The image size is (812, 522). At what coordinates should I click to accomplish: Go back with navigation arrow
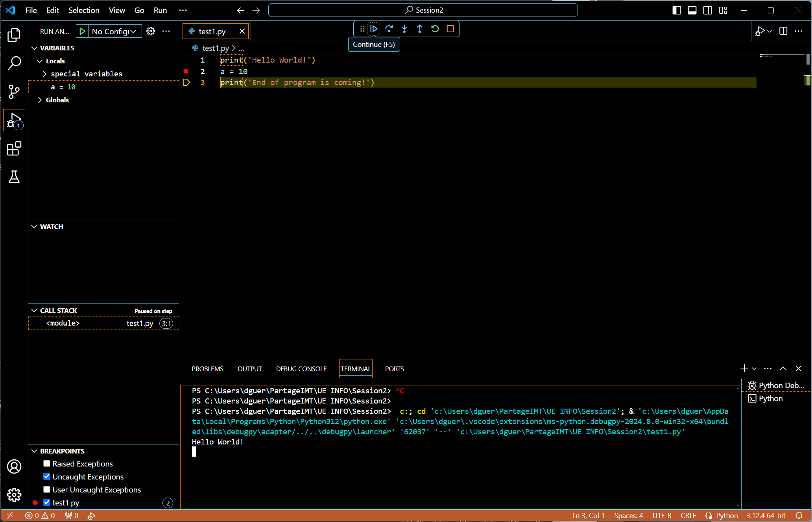click(241, 11)
